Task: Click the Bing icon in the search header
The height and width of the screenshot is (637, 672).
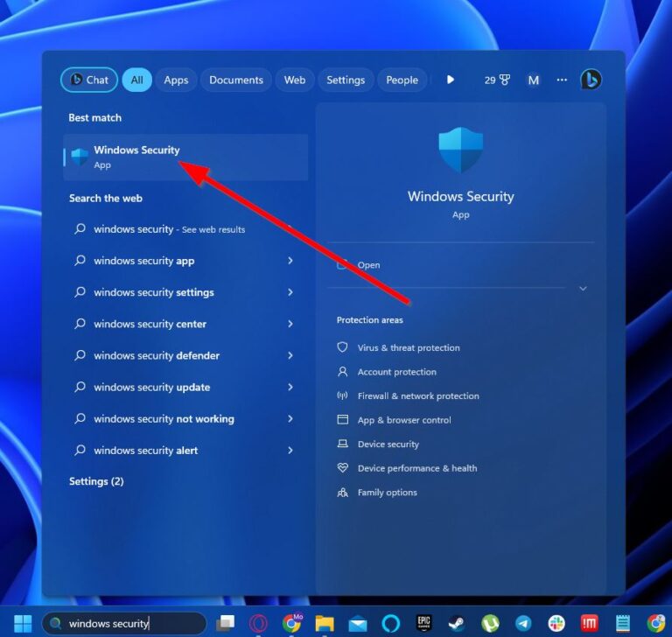Action: pos(591,80)
